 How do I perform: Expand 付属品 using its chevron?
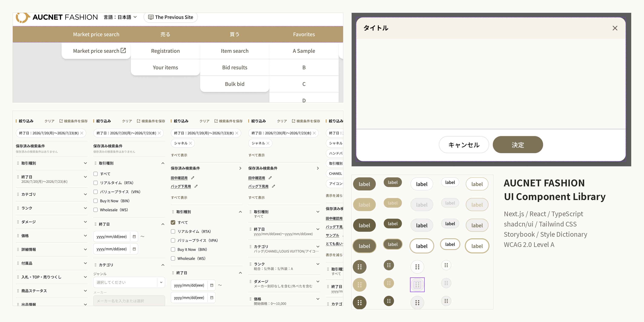click(85, 263)
